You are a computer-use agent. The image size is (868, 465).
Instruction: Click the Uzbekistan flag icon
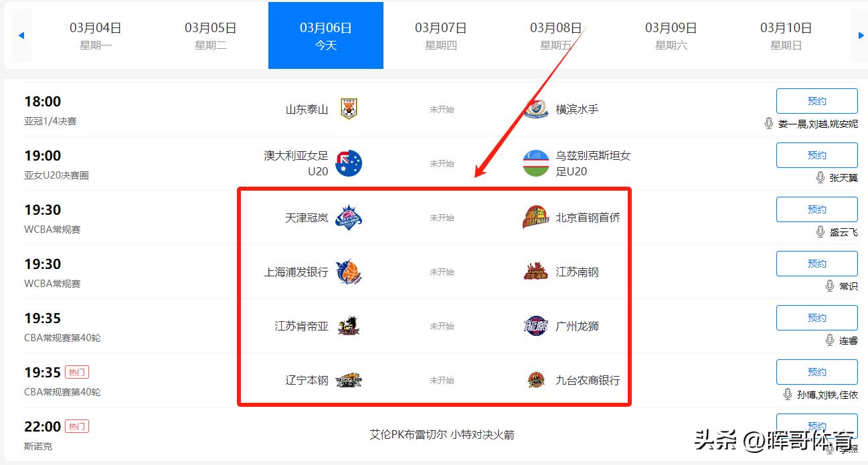[535, 163]
